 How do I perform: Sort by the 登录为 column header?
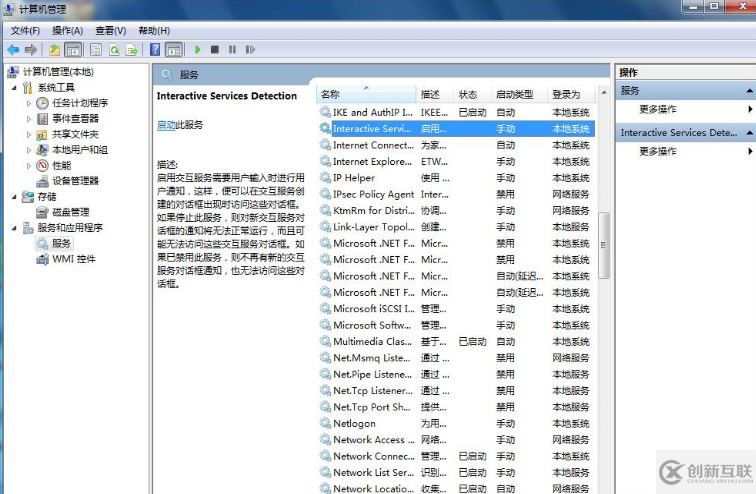[572, 94]
